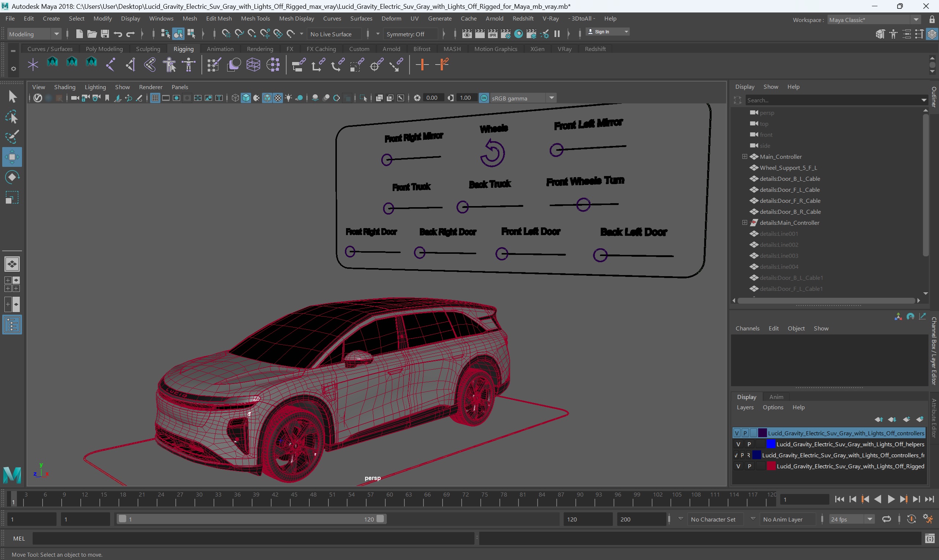
Task: Click the controllers layer color swatch
Action: click(x=762, y=433)
